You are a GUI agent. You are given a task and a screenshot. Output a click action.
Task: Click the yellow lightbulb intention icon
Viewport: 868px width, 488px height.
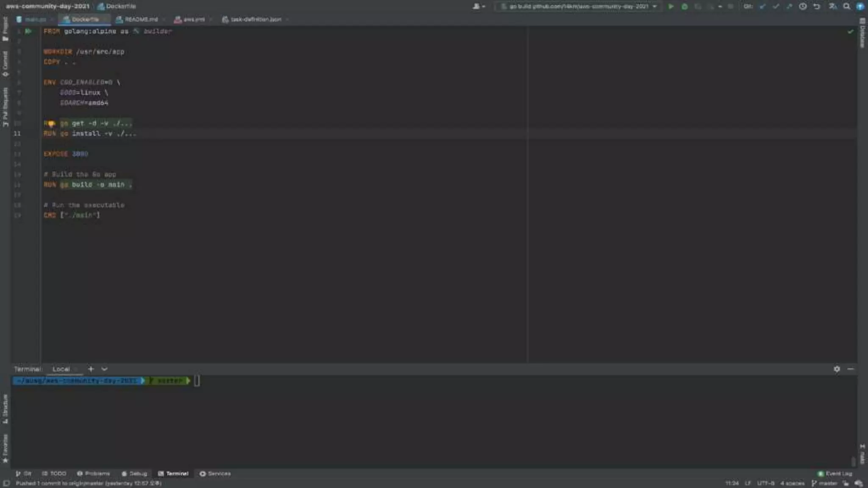51,124
